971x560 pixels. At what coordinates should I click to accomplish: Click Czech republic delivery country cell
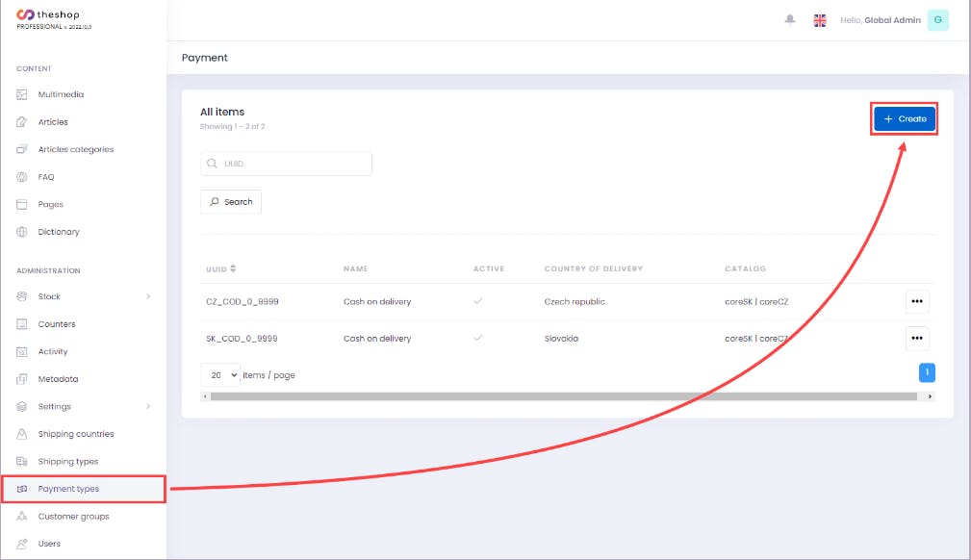[x=575, y=302]
